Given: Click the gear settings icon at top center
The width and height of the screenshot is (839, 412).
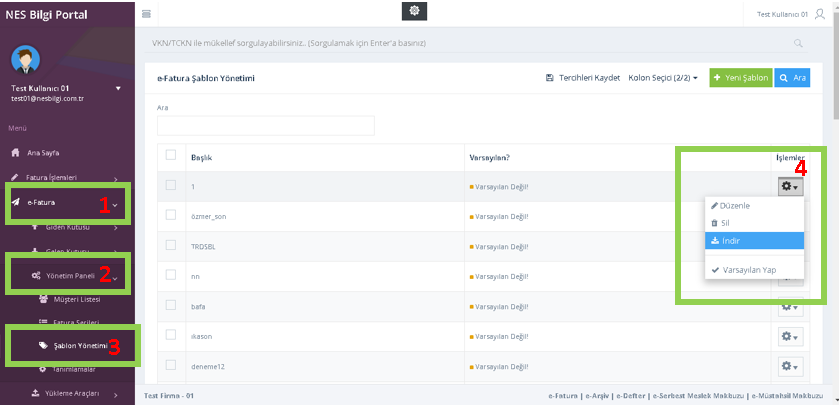Looking at the screenshot, I should pyautogui.click(x=414, y=11).
